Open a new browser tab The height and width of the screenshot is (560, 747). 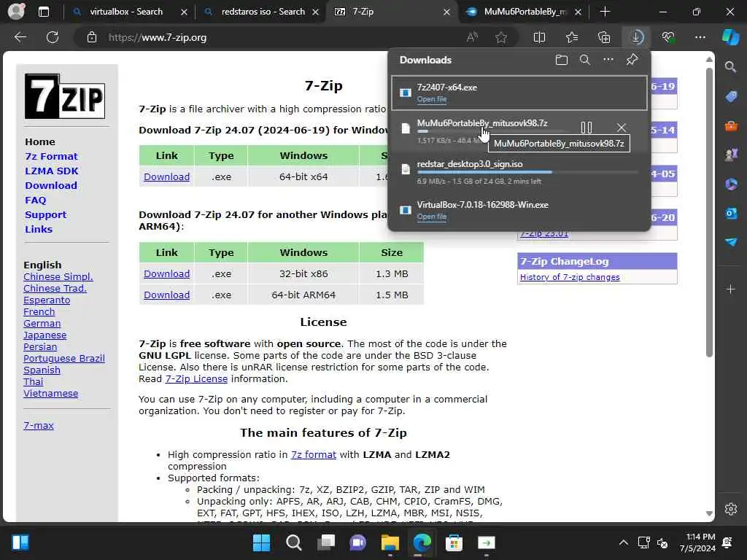[x=605, y=12]
